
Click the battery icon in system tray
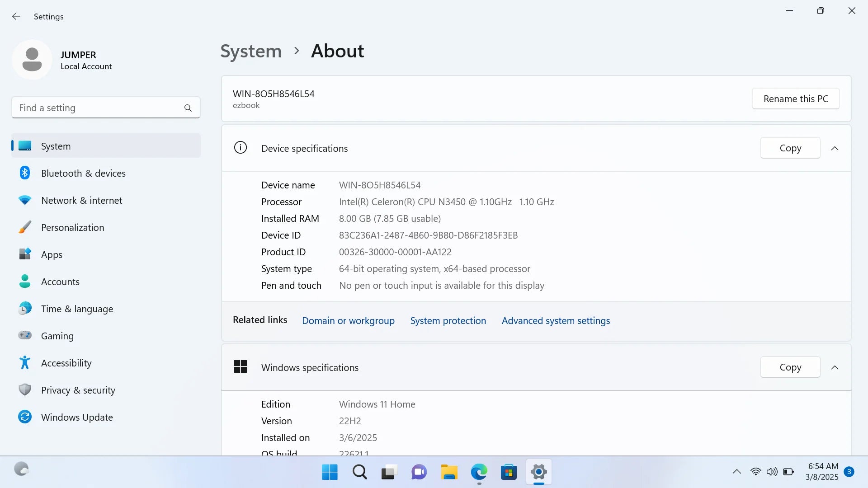pos(788,471)
